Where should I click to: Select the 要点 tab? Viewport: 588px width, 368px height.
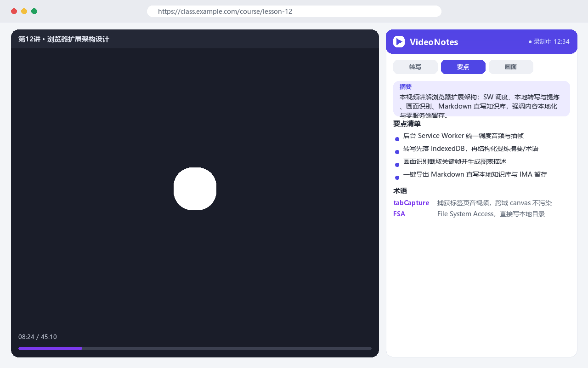[x=463, y=67]
